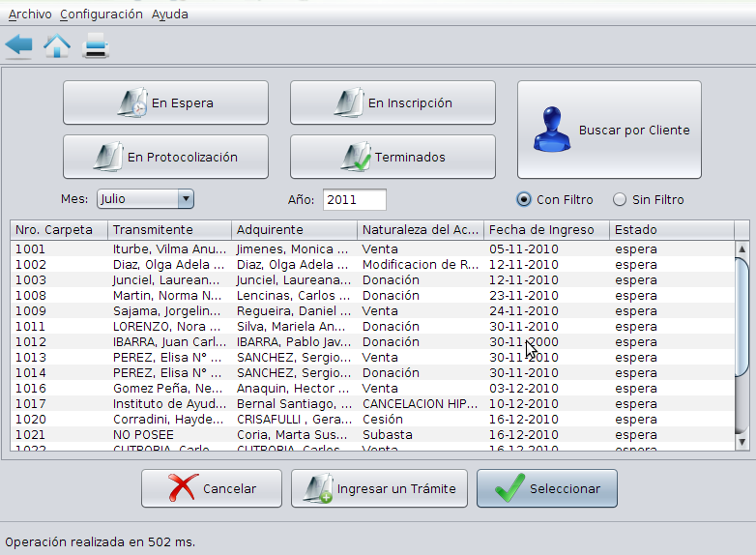Open the En Espera folder list
Image resolution: width=756 pixels, height=555 pixels.
(x=165, y=103)
